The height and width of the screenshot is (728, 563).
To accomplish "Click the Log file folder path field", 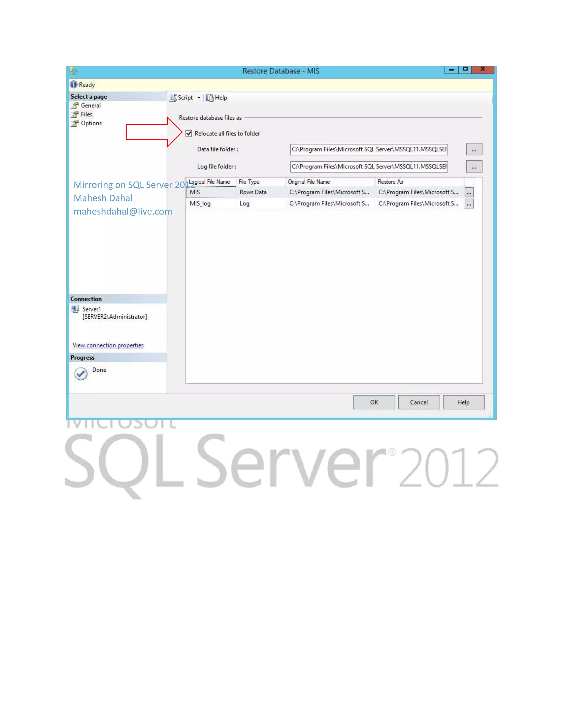I will (369, 166).
